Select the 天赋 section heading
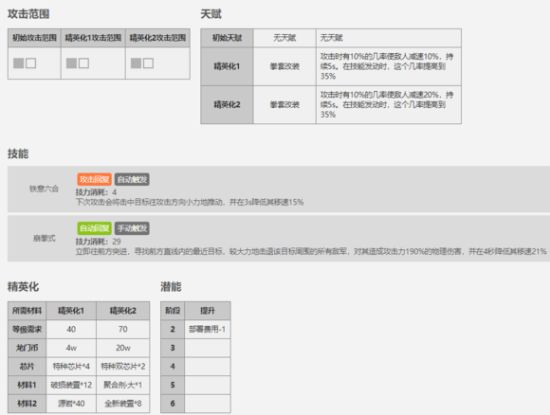550x415 pixels. [x=211, y=14]
